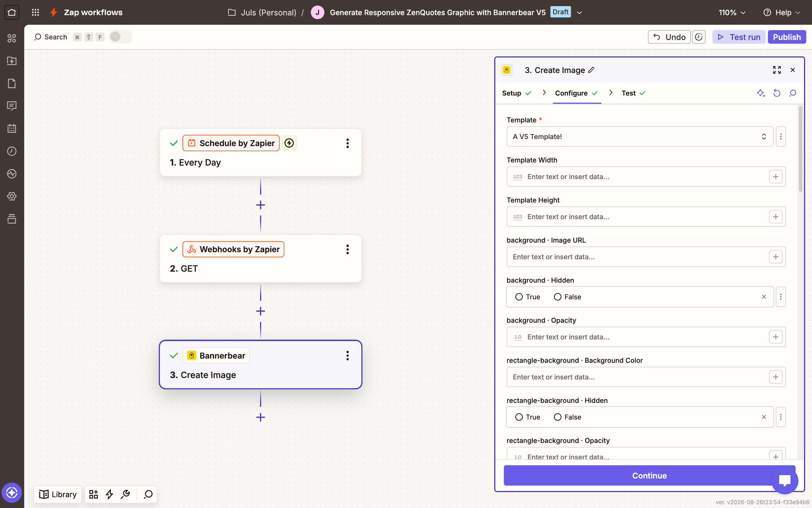Click Search in the editor toolbar

point(51,37)
